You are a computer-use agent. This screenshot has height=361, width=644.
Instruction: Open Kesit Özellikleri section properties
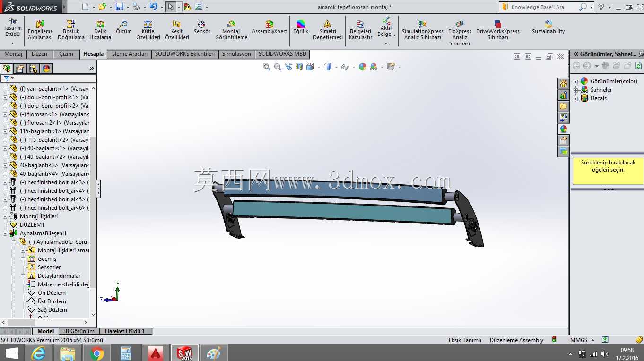[177, 30]
